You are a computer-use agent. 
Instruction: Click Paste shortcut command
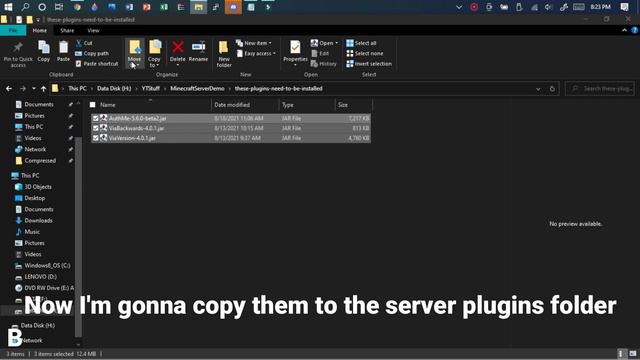pos(97,64)
